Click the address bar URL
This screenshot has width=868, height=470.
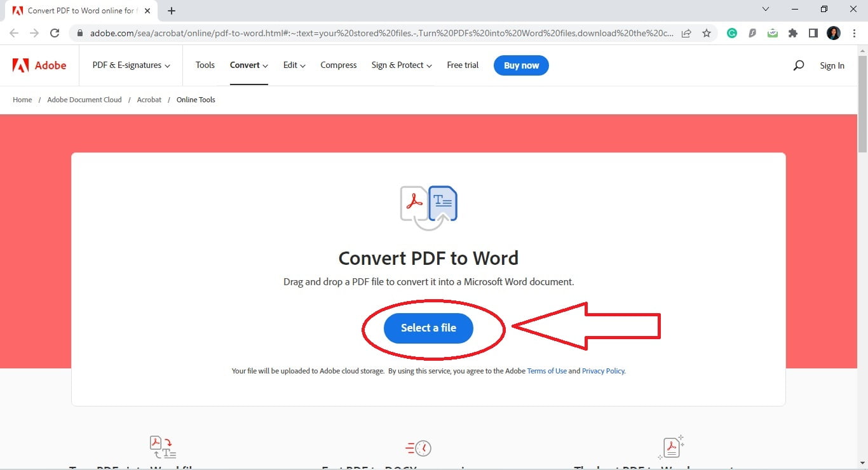tap(381, 33)
